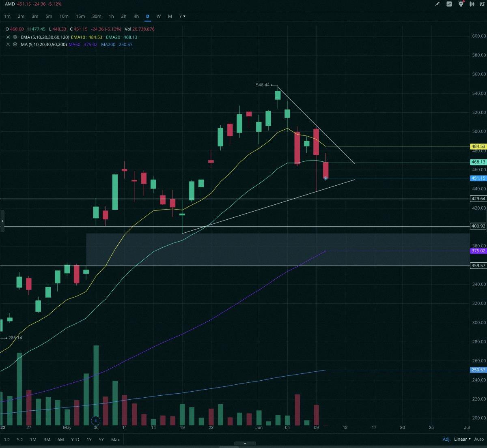The image size is (487, 448).
Task: Select the 3m interval
Action: click(x=35, y=16)
